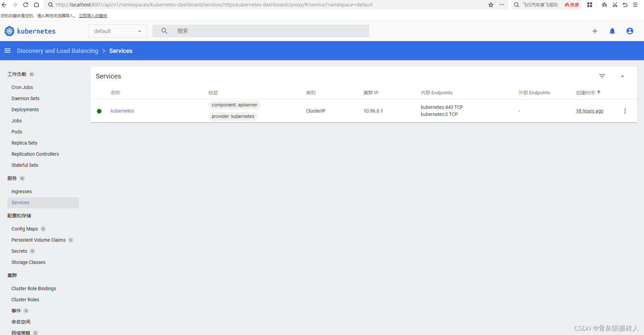Click the 10.96.0.1 cluster IP
Image resolution: width=644 pixels, height=335 pixels.
click(x=373, y=111)
